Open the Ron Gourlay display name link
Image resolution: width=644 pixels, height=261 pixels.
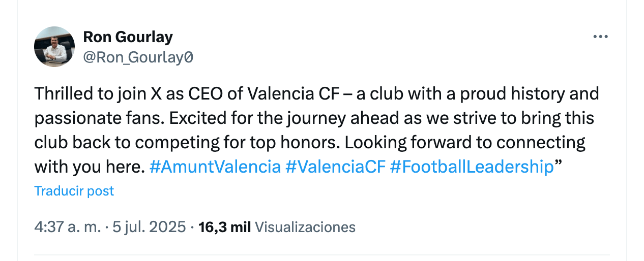click(x=128, y=37)
